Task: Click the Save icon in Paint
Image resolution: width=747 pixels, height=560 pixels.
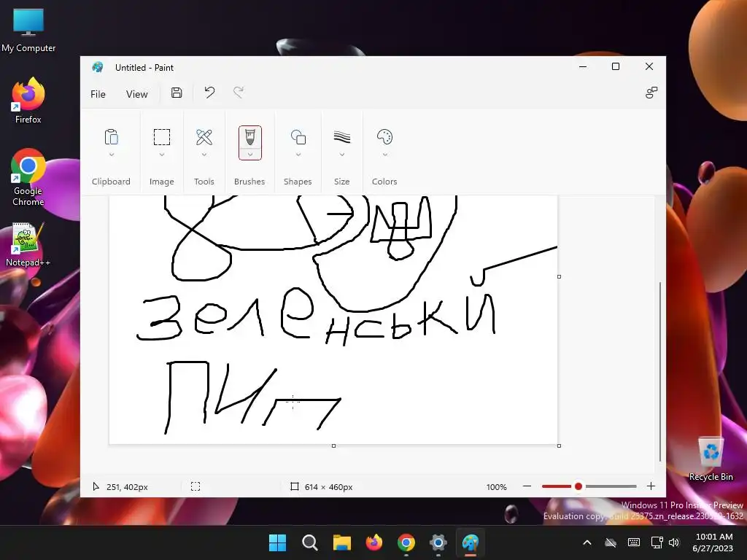Action: pos(177,93)
